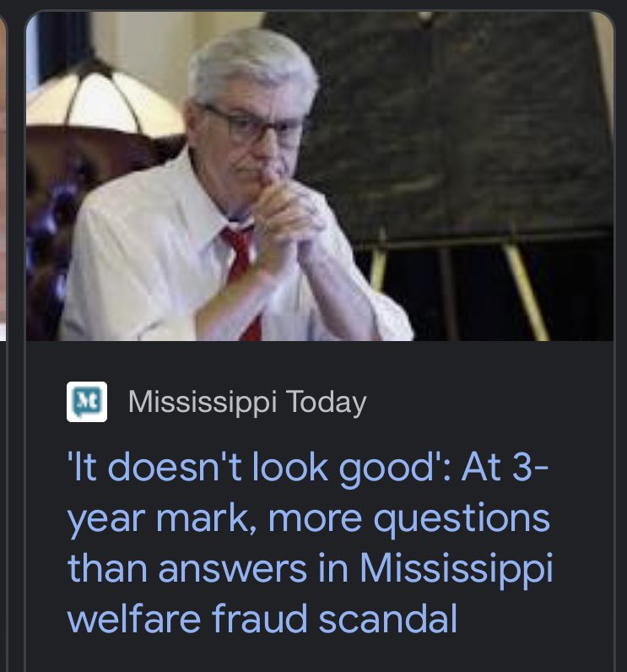The width and height of the screenshot is (627, 672).
Task: Select the previous news card at left edge
Action: click(x=3, y=176)
